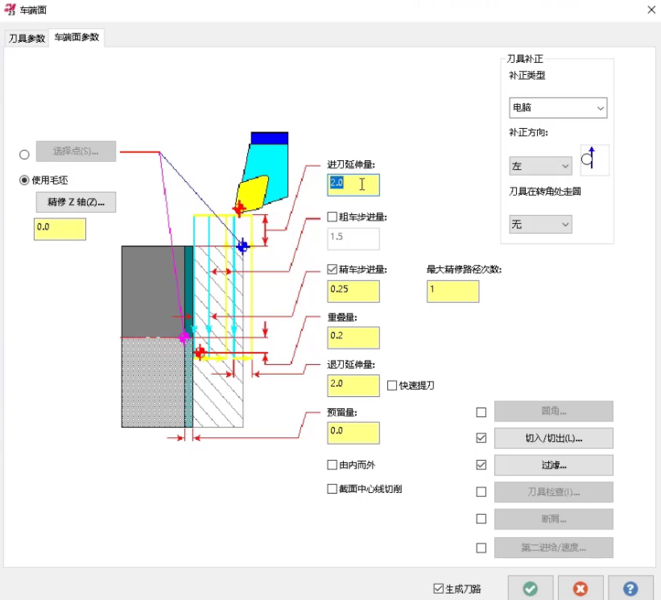Open the 刀具在转角处走圆 dropdown
Viewport: 661px width, 600px height.
coord(540,225)
